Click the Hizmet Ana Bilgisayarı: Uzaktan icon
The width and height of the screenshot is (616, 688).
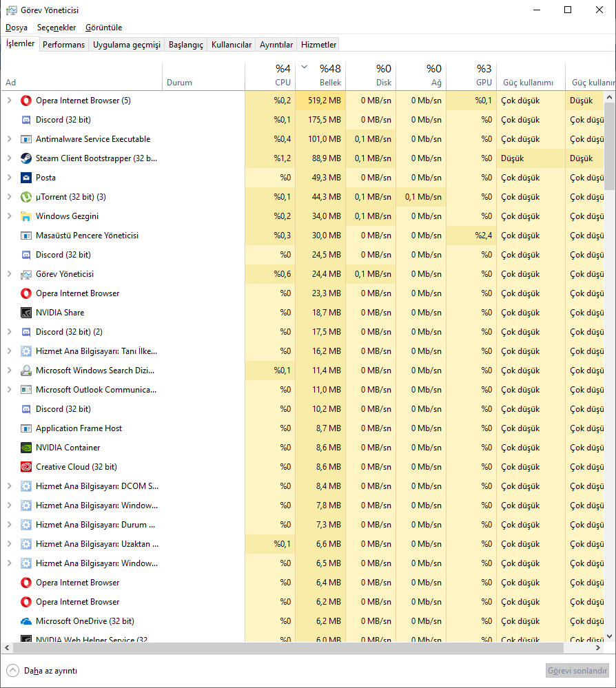26,544
